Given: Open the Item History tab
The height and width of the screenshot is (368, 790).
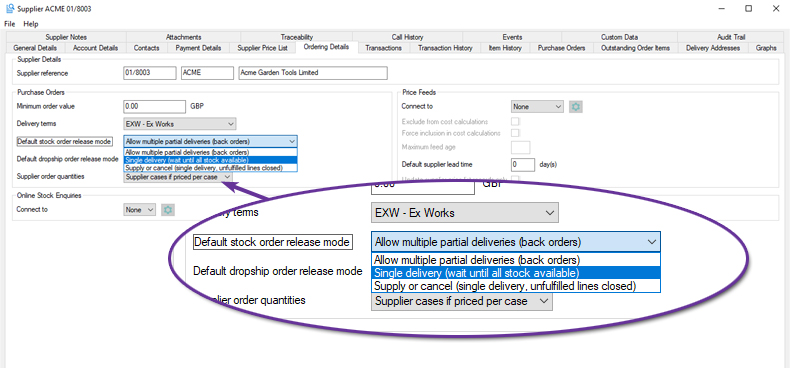Looking at the screenshot, I should 505,48.
